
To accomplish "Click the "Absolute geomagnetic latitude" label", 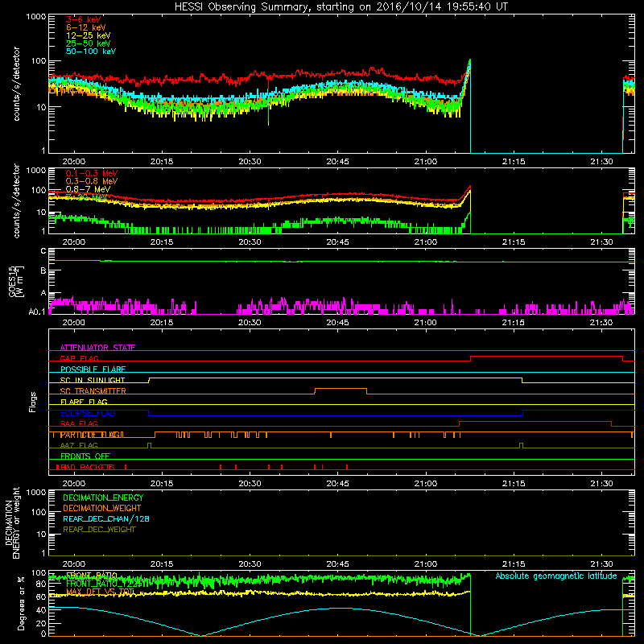I will click(x=556, y=576).
